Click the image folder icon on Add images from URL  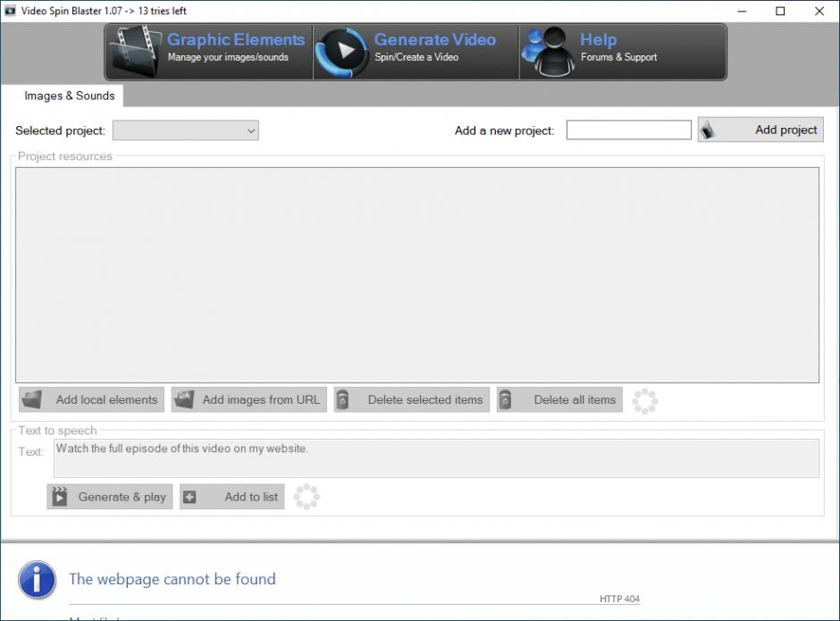184,399
